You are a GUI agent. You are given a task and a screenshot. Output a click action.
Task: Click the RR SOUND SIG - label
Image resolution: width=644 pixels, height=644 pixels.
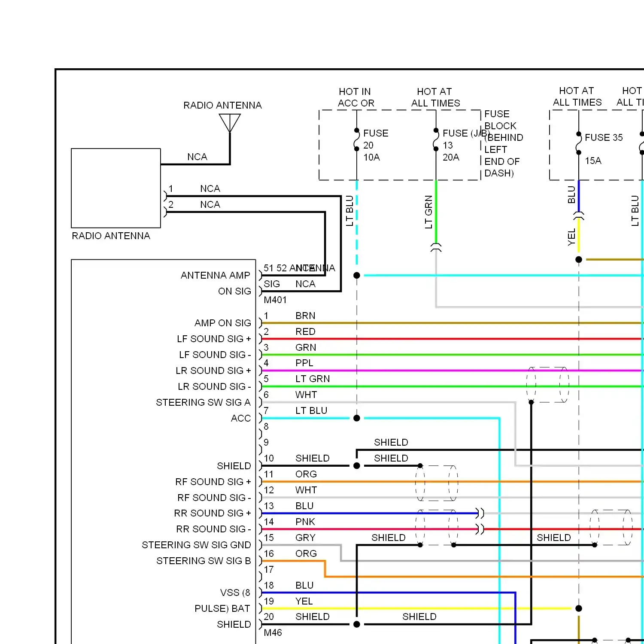tap(213, 529)
